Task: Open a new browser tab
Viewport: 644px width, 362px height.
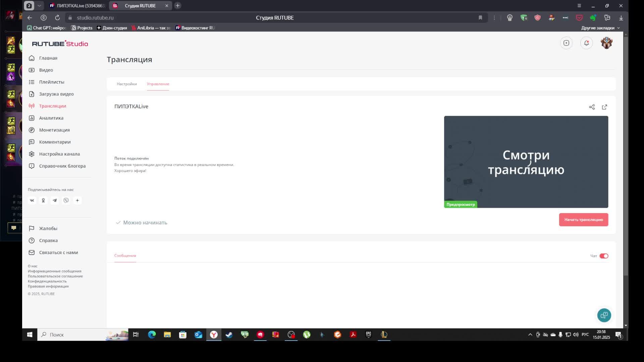Action: click(178, 6)
